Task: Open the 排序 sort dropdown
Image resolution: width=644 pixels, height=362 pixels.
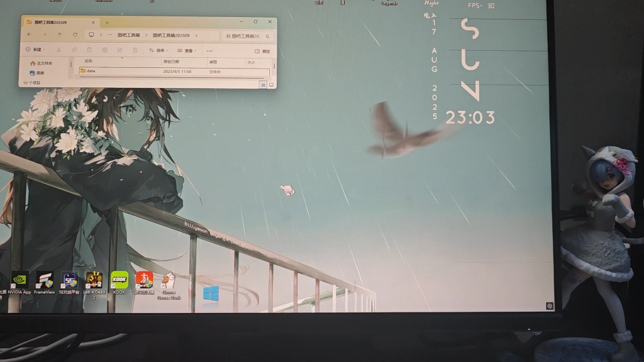Action: 158,50
